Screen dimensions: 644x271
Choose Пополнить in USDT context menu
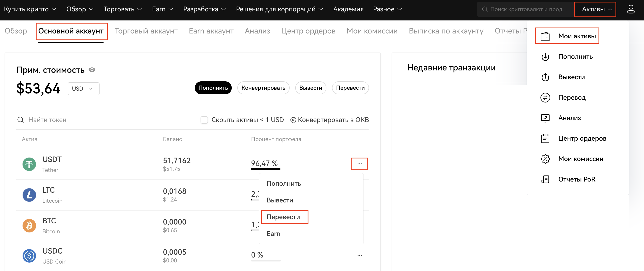(284, 183)
